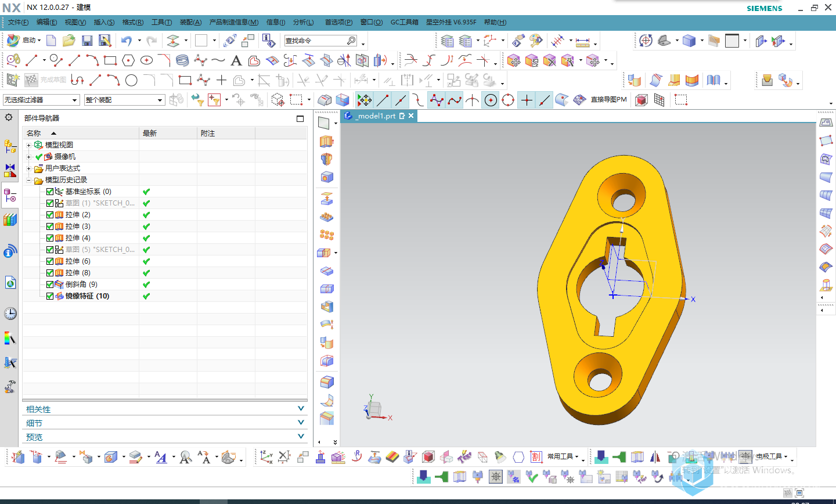Viewport: 836px width, 504px height.
Task: Open the Constraint Navigator sidebar icon
Action: coord(10,170)
